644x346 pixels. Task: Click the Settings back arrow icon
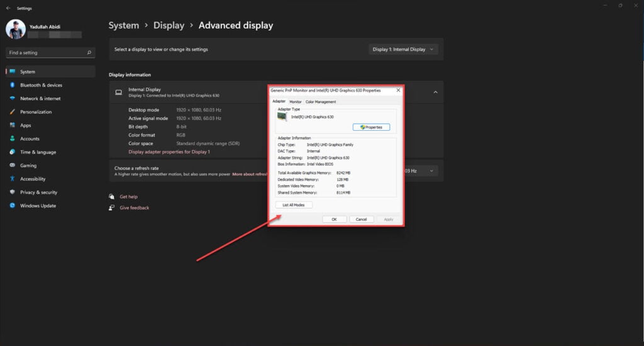[x=8, y=8]
